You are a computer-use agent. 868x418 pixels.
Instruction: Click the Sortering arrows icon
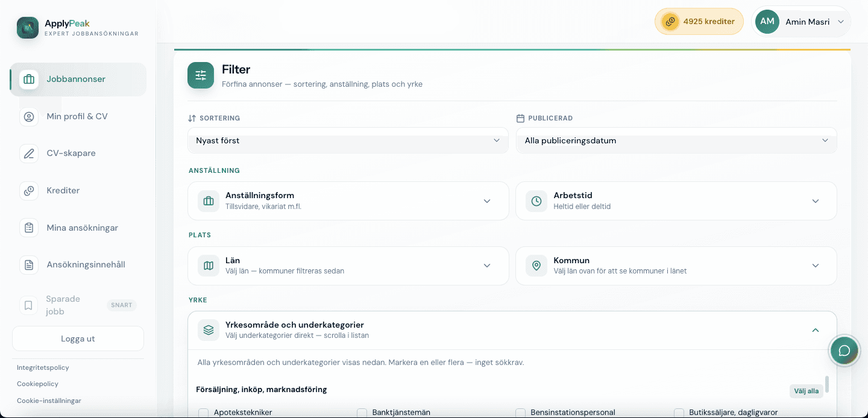point(192,119)
